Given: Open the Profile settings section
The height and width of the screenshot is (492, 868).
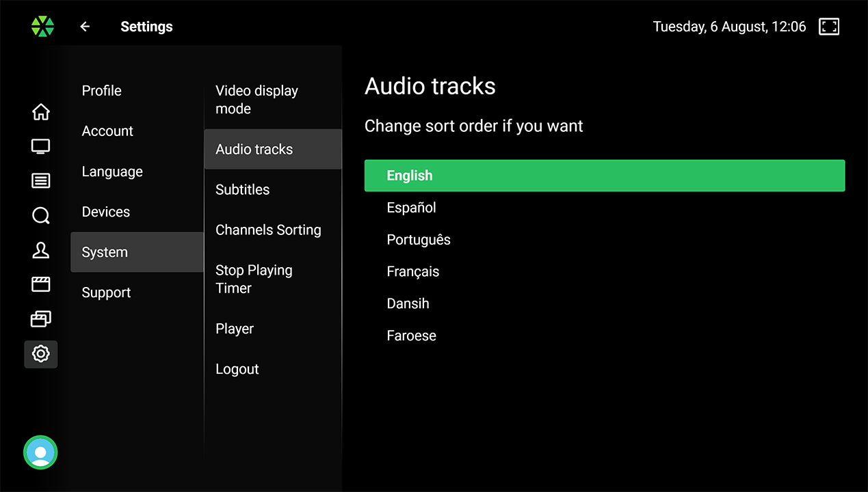Looking at the screenshot, I should [x=102, y=91].
